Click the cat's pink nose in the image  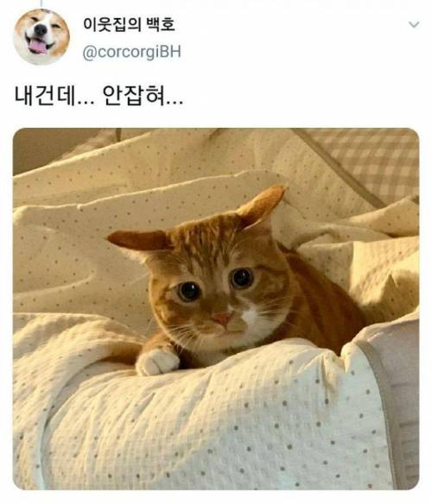[x=222, y=319]
